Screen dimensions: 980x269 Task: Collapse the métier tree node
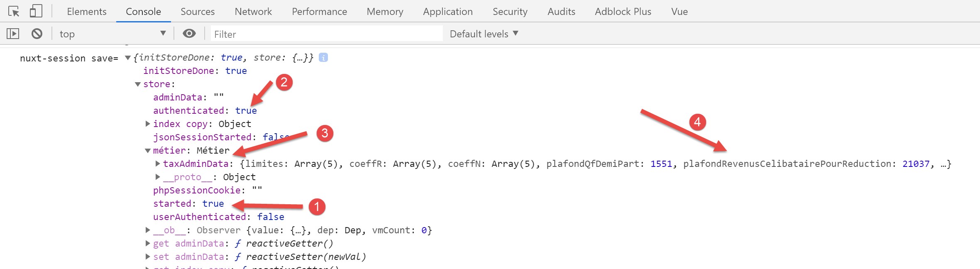[x=148, y=151]
